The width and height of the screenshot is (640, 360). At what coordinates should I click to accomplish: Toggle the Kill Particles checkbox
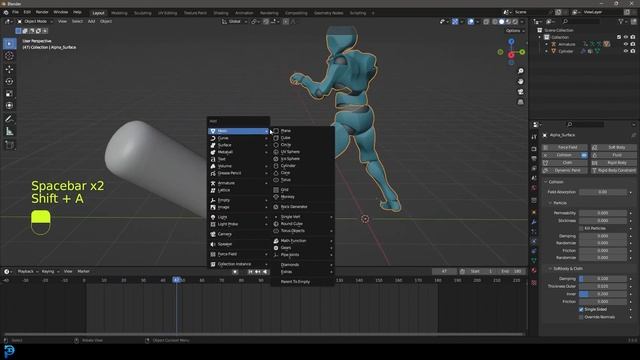[x=581, y=228]
